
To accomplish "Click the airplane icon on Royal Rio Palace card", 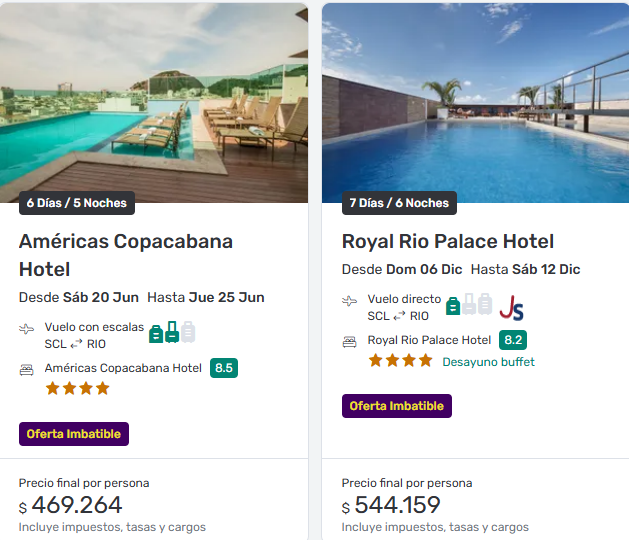I will tap(349, 300).
